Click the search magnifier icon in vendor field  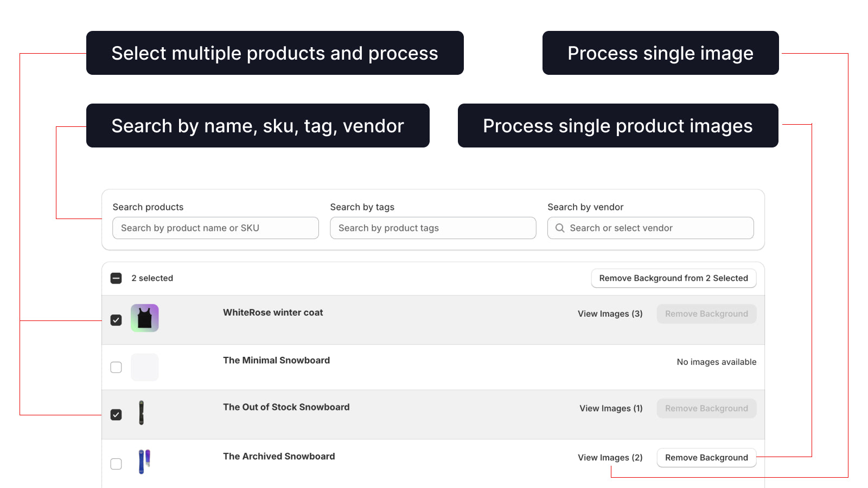pos(560,228)
